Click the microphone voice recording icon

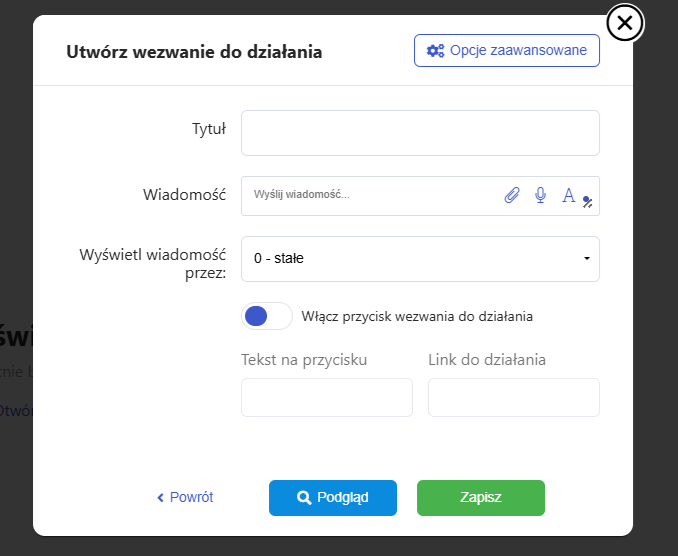[540, 195]
